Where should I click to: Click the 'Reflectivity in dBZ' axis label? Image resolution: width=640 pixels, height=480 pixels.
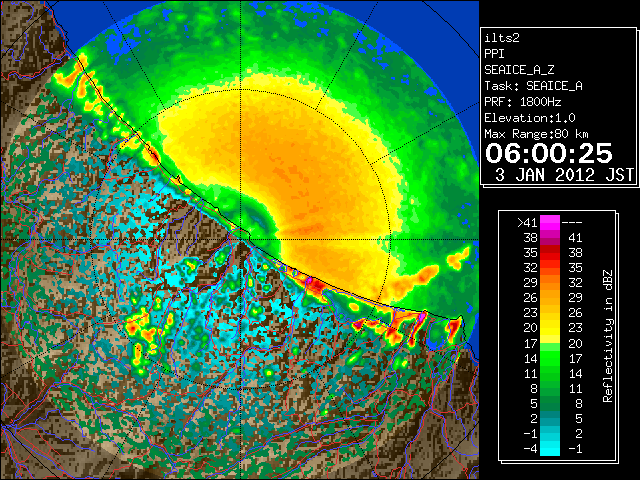point(608,336)
